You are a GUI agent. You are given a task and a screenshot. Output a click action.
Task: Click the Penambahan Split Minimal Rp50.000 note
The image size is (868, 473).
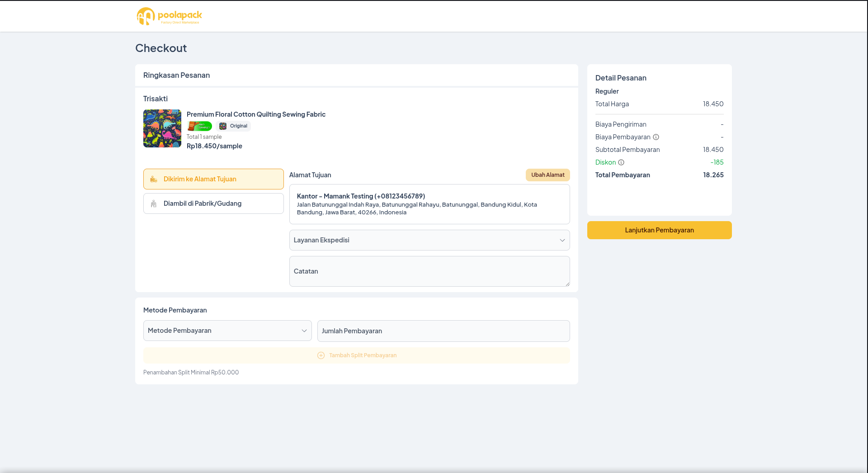191,373
